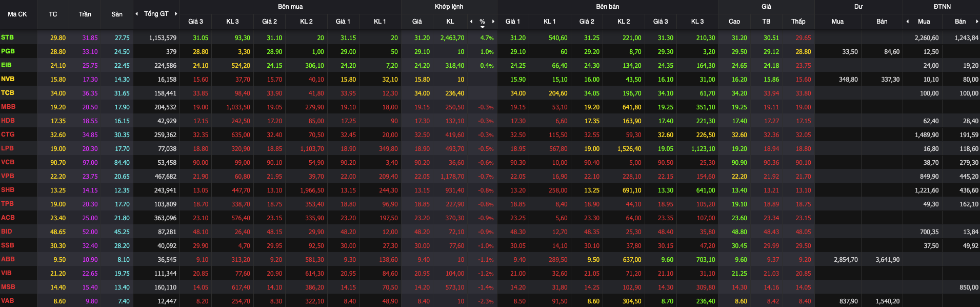Image resolution: width=980 pixels, height=307 pixels.
Task: Open the VAB stock symbol
Action: click(8, 301)
